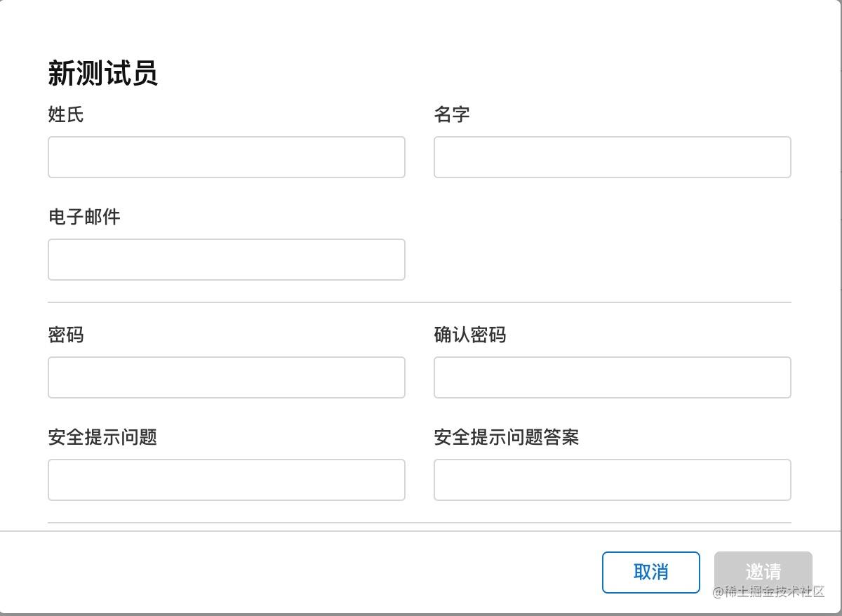Click into the 名字 input box
The image size is (842, 616).
pyautogui.click(x=613, y=157)
